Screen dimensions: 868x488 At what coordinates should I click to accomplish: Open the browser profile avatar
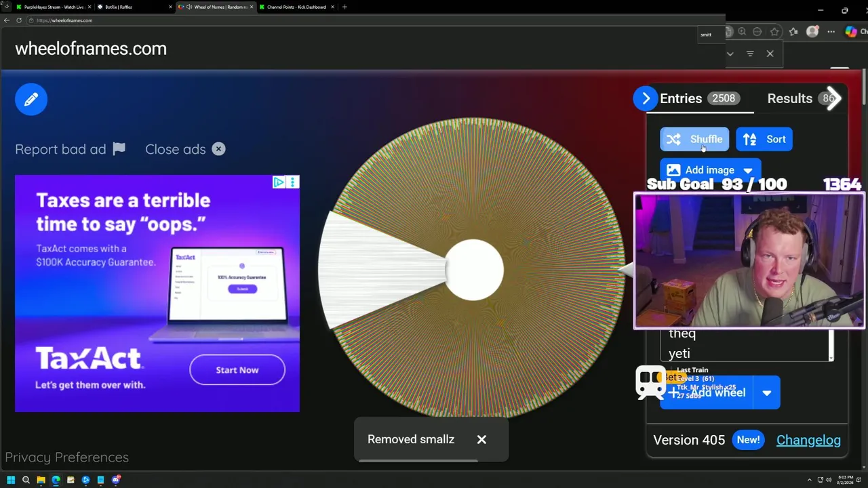(812, 31)
